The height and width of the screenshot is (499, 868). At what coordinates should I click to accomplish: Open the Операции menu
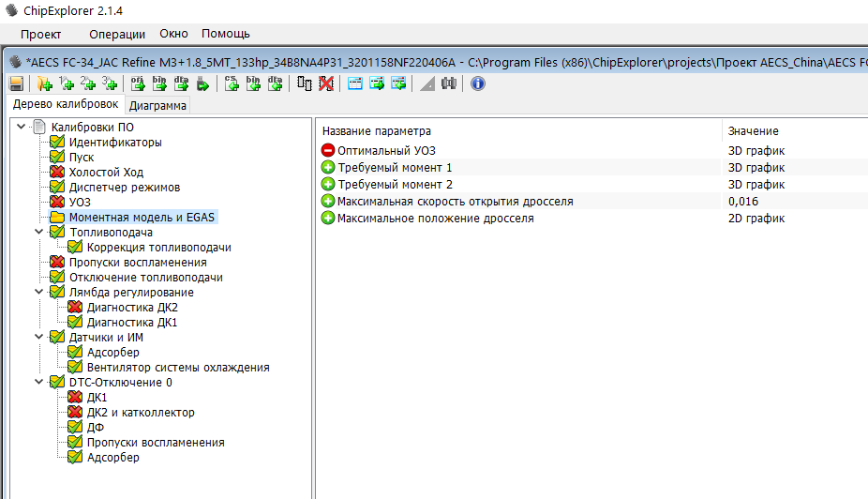pos(117,34)
